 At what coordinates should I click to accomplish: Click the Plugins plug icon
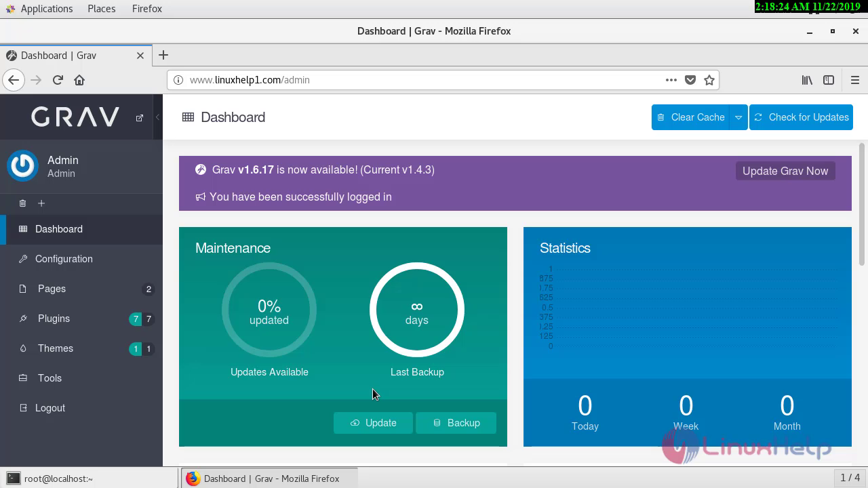23,319
